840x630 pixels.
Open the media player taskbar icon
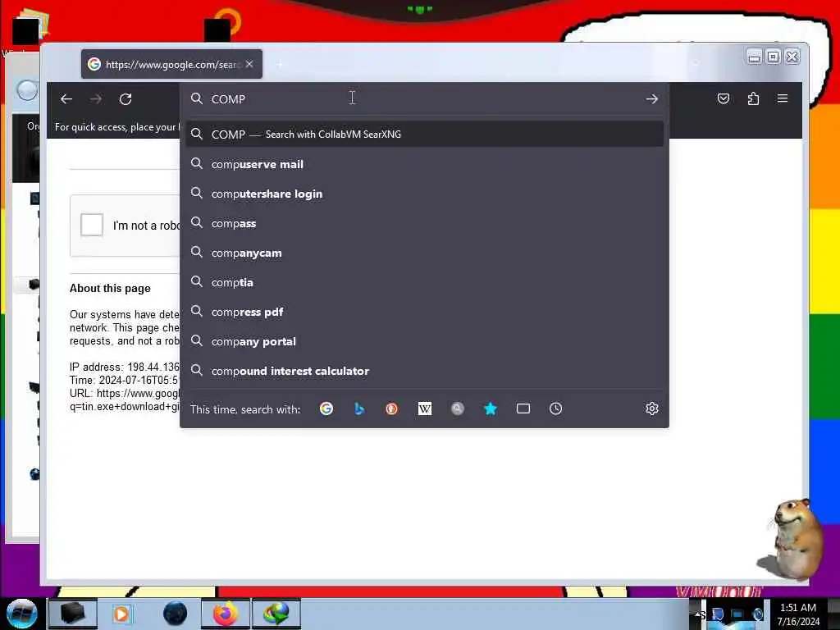pyautogui.click(x=121, y=614)
